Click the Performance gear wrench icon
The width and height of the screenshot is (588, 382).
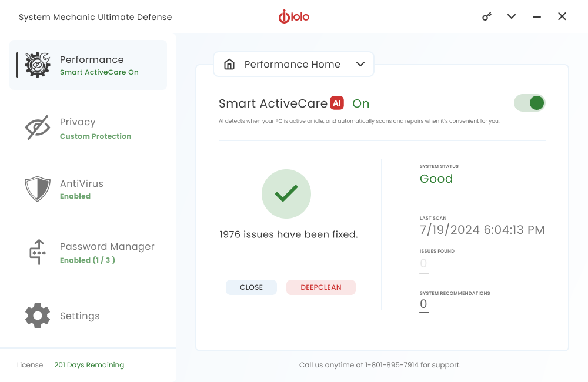(x=38, y=65)
